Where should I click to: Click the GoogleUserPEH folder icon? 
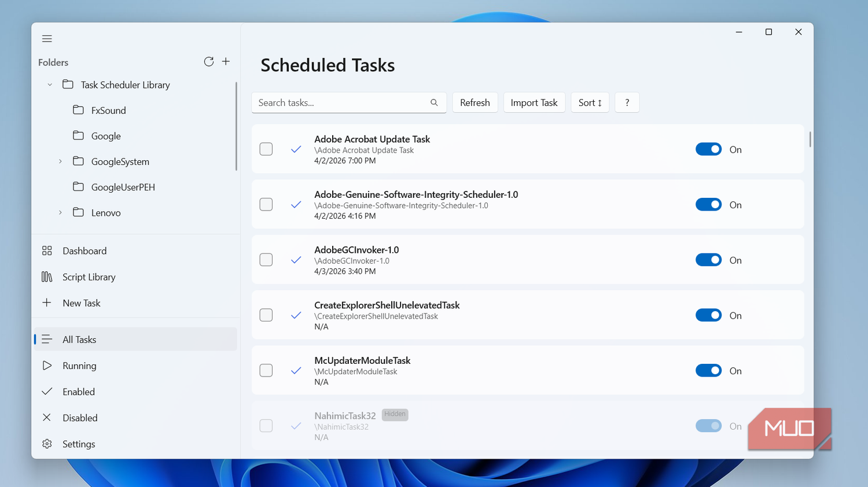tap(78, 186)
